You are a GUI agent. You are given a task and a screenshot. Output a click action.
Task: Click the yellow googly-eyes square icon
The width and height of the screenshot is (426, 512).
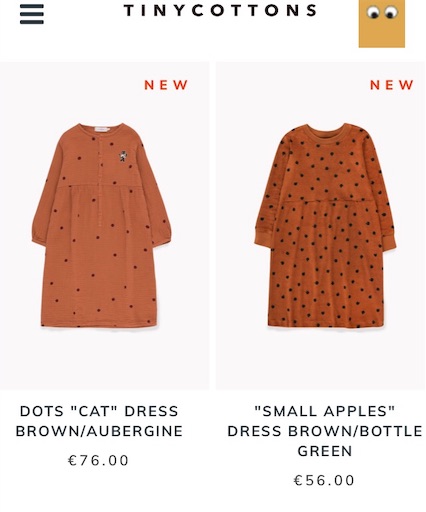(x=382, y=23)
